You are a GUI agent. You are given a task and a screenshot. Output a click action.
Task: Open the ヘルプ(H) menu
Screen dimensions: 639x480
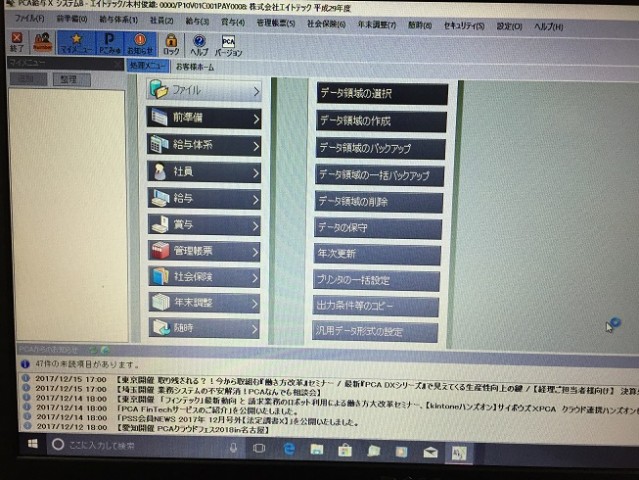pos(549,27)
